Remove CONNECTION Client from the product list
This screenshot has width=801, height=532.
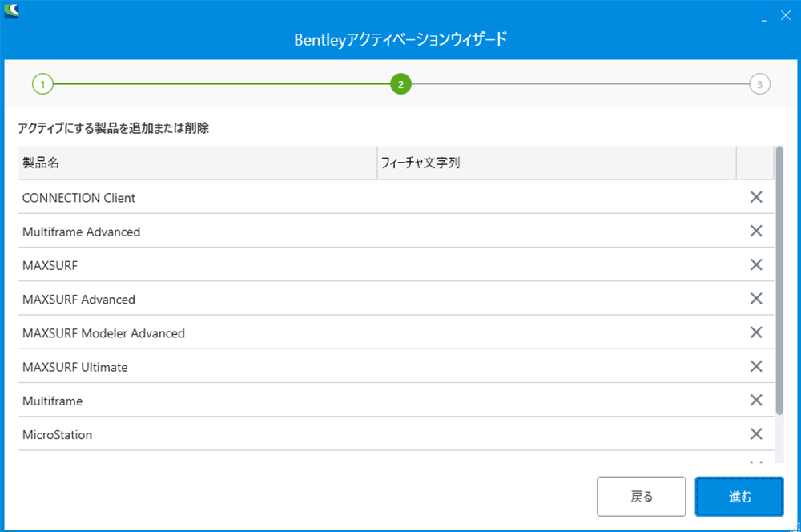pyautogui.click(x=756, y=197)
